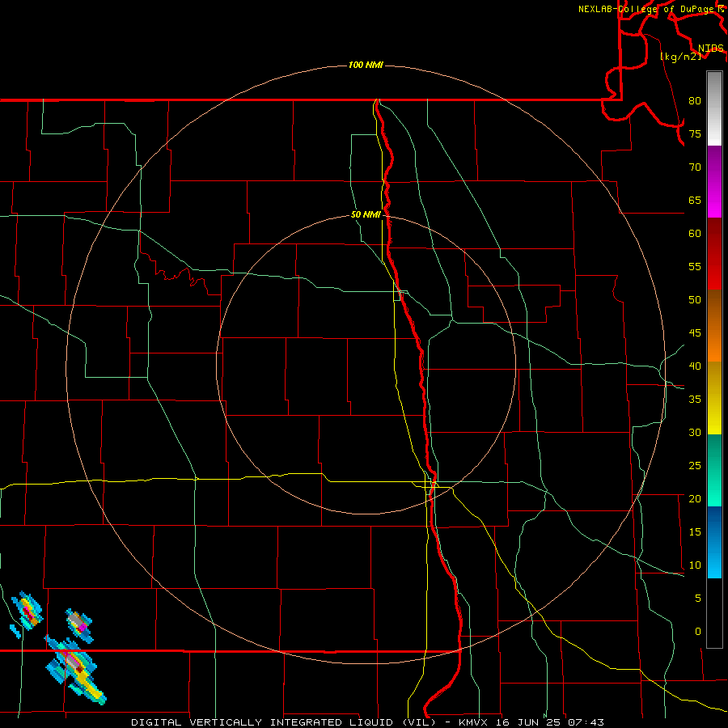Viewport: 728px width, 728px height.
Task: Select the purple-magenta segment of the color scale
Action: pyautogui.click(x=714, y=181)
